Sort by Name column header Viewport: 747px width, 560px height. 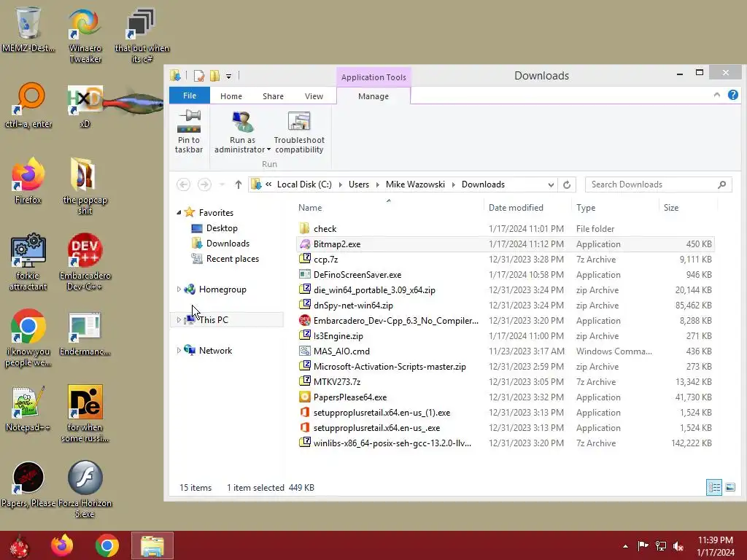[389, 208]
